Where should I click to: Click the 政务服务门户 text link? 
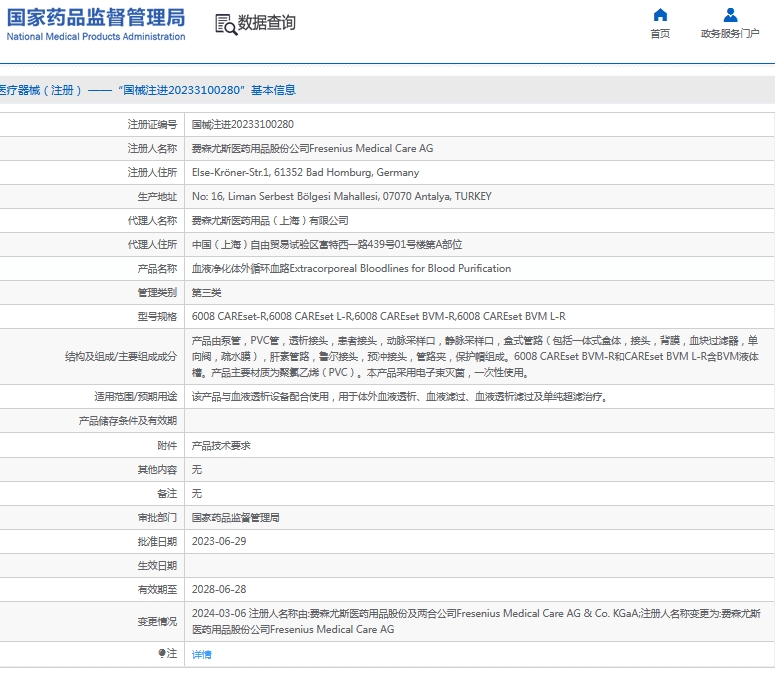[730, 34]
